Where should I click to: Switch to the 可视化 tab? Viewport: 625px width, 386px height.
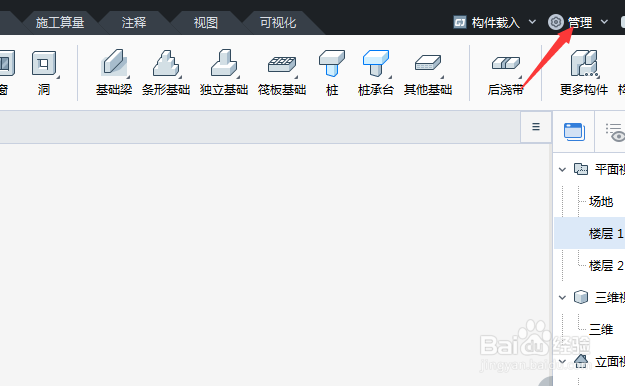[278, 22]
